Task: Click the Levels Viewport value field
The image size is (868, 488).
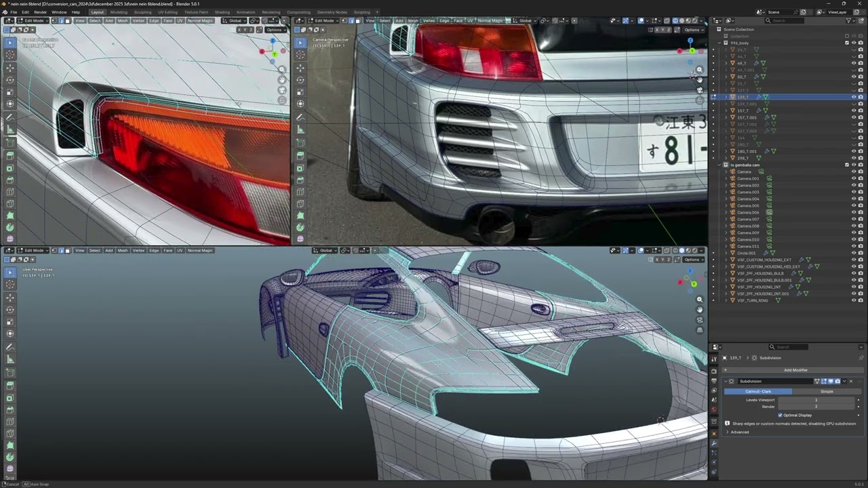Action: [816, 400]
